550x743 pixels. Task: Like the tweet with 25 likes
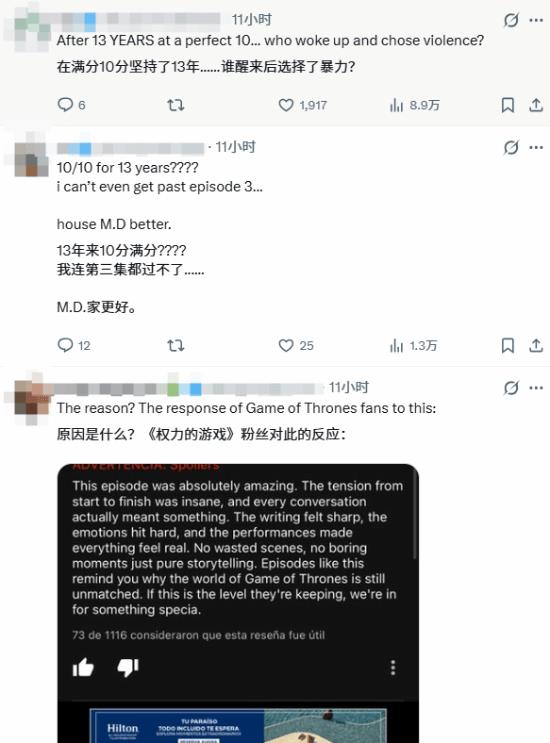pyautogui.click(x=296, y=345)
